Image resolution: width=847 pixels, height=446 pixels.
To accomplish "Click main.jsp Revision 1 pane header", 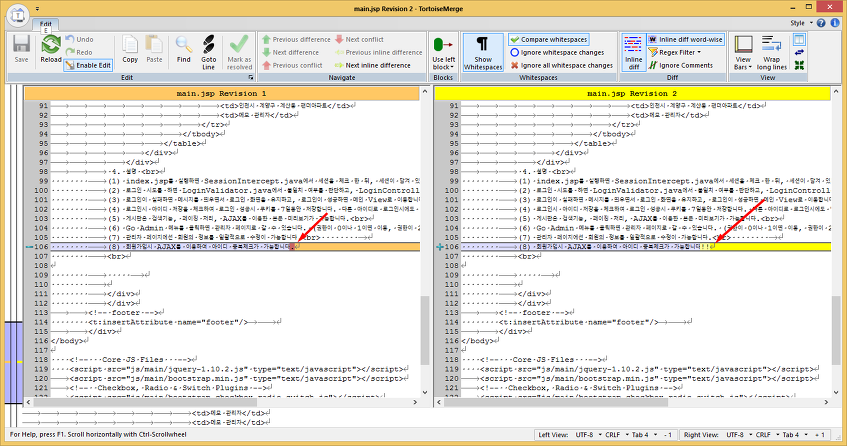I will (x=221, y=93).
